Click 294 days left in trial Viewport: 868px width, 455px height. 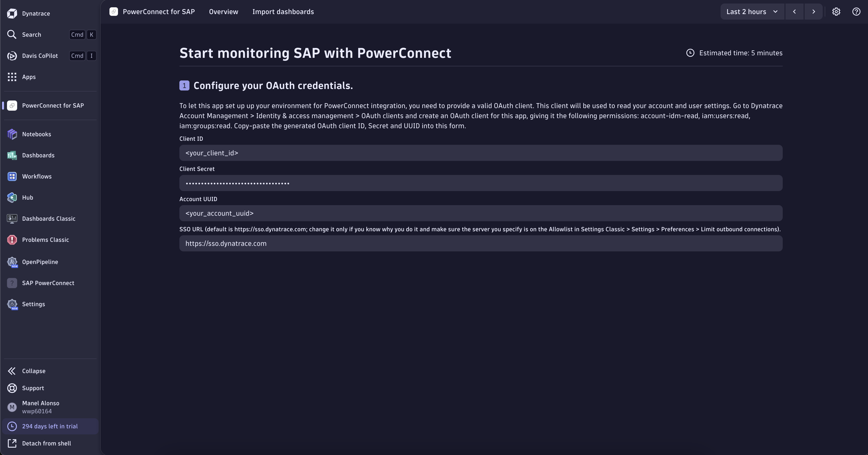click(50, 426)
